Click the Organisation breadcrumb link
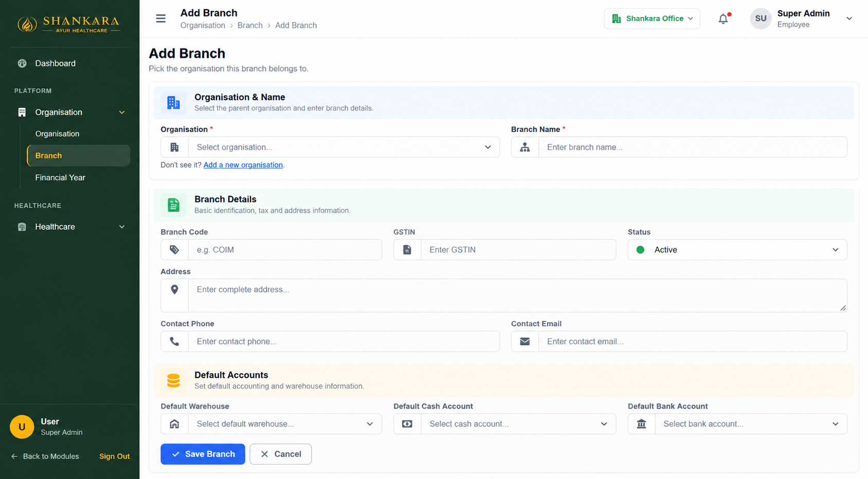The image size is (868, 479). tap(203, 25)
